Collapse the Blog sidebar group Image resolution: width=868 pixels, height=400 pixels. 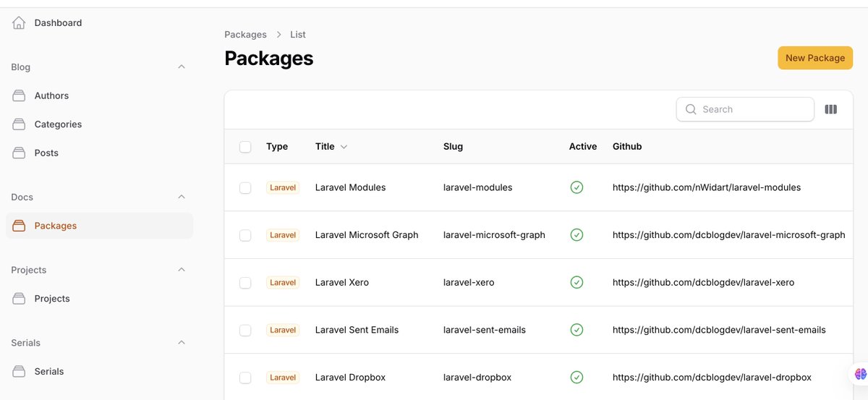tap(182, 67)
